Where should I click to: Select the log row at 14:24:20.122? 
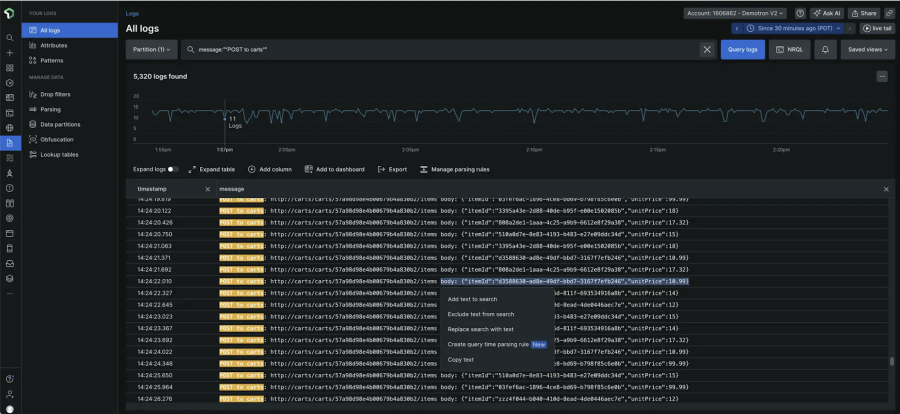[x=507, y=211]
